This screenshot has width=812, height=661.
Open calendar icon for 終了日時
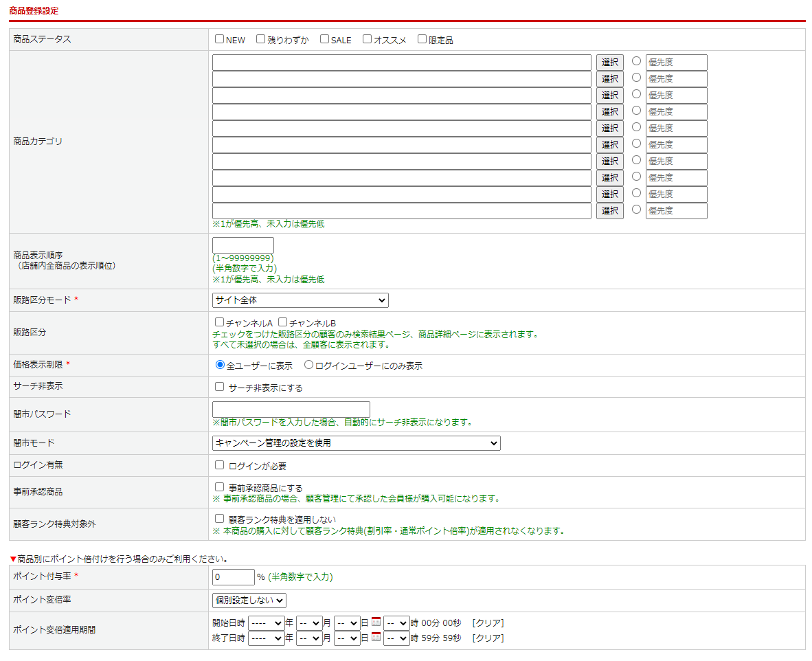point(376,638)
